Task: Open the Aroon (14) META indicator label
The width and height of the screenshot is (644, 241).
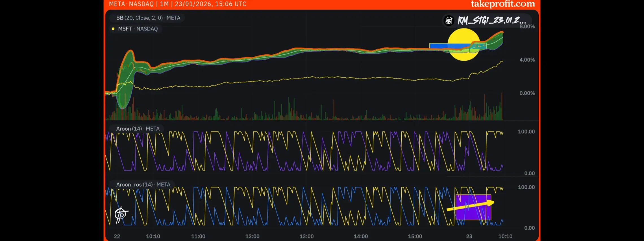Action: coord(138,129)
